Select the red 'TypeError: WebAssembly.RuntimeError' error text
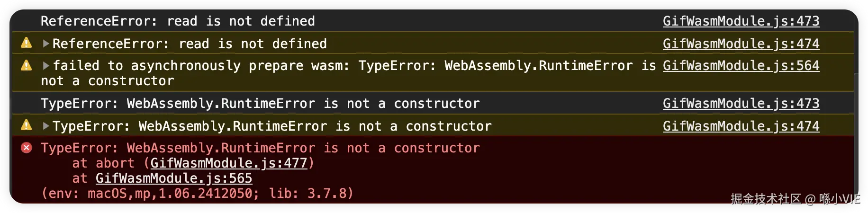Screen dimensions: 868x213 (260, 148)
